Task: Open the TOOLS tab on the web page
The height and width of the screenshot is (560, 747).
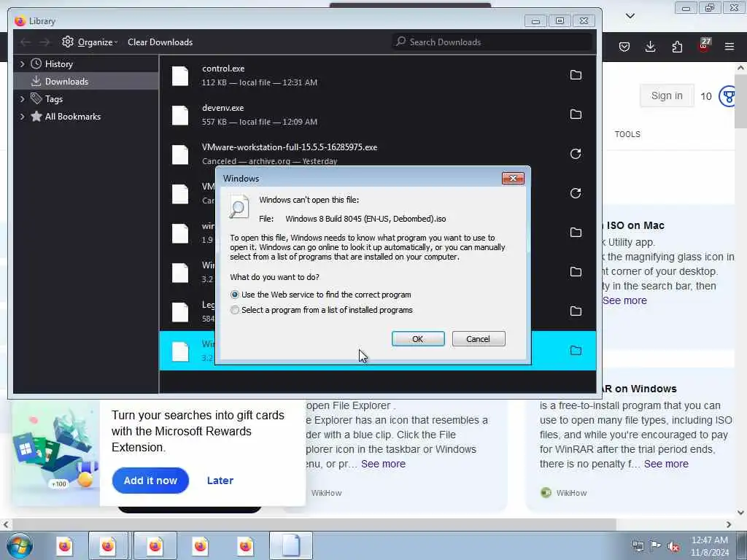Action: (627, 134)
